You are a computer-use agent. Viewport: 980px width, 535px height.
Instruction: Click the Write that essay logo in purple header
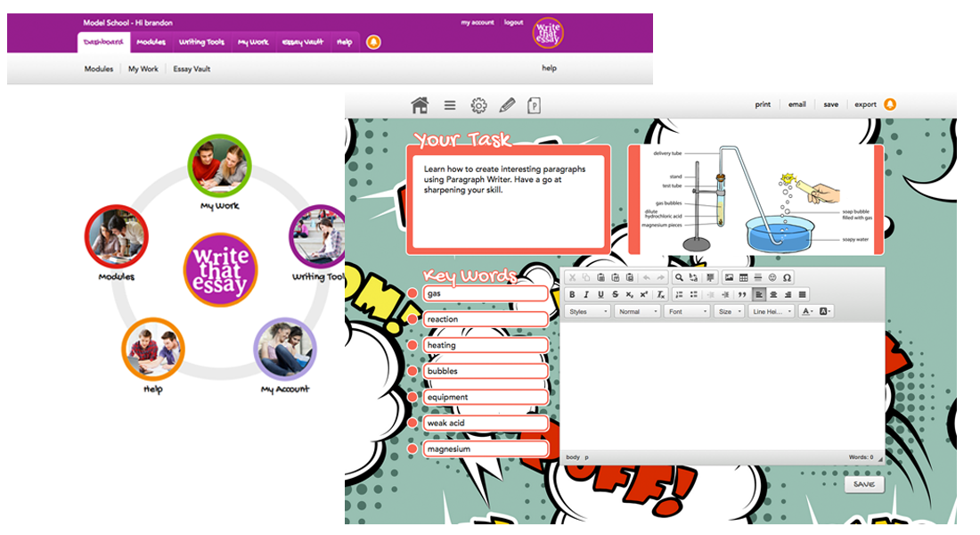point(548,32)
